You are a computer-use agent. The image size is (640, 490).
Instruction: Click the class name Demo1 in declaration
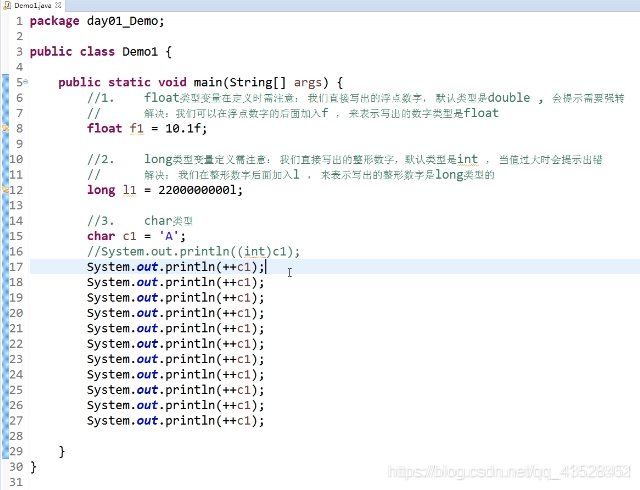tap(140, 52)
